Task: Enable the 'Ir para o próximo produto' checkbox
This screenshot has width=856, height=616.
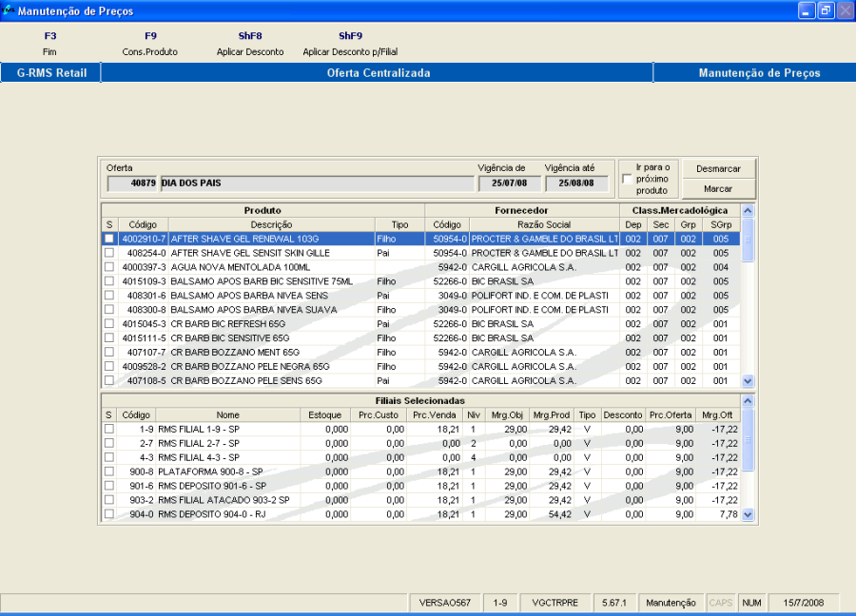Action: (x=627, y=178)
